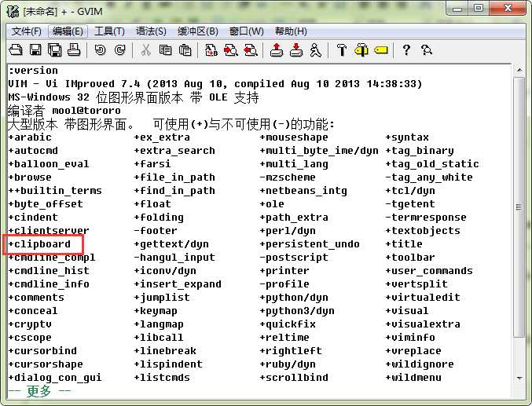Click the +iconv/dyn feature text

pos(165,271)
